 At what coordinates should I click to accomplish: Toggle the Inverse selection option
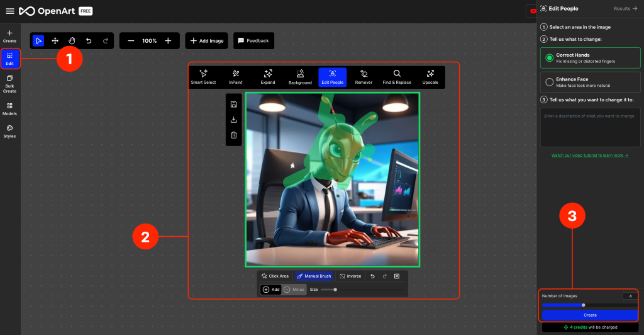coord(350,276)
